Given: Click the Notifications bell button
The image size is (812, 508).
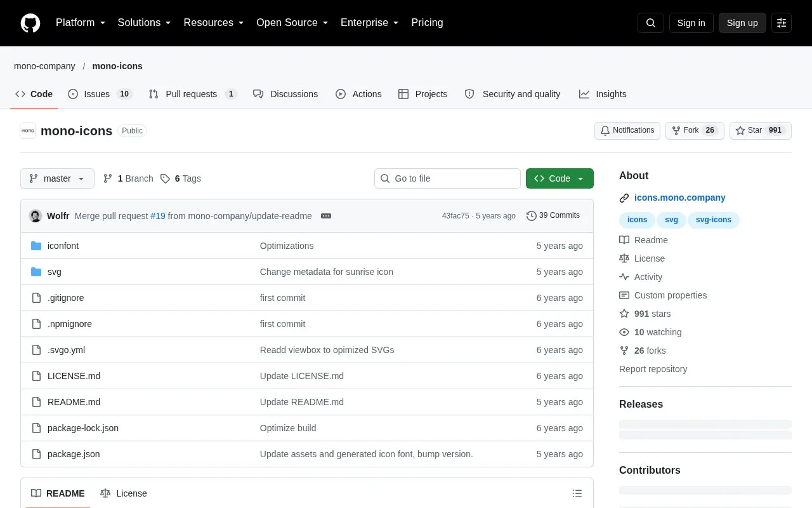Looking at the screenshot, I should [x=627, y=131].
